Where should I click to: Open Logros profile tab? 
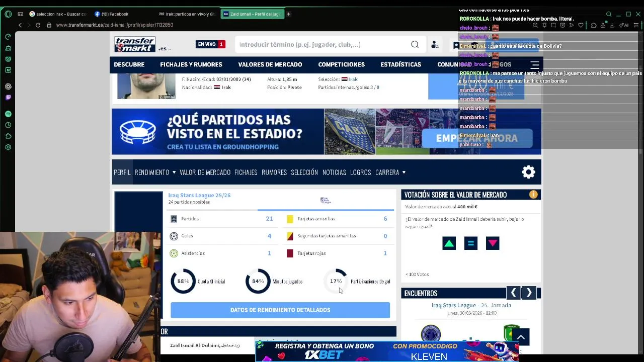coord(361,172)
